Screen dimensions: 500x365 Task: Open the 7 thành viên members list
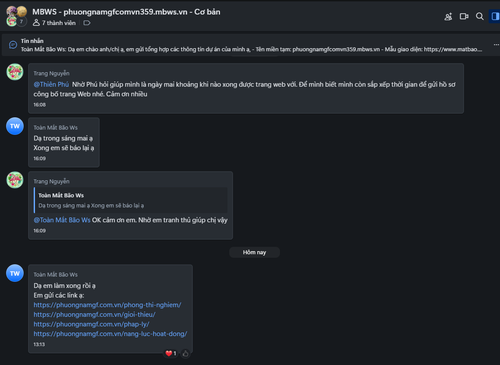click(54, 23)
